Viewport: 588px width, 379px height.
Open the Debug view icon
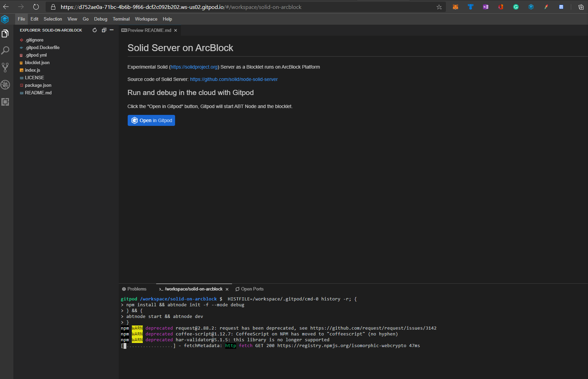click(5, 85)
